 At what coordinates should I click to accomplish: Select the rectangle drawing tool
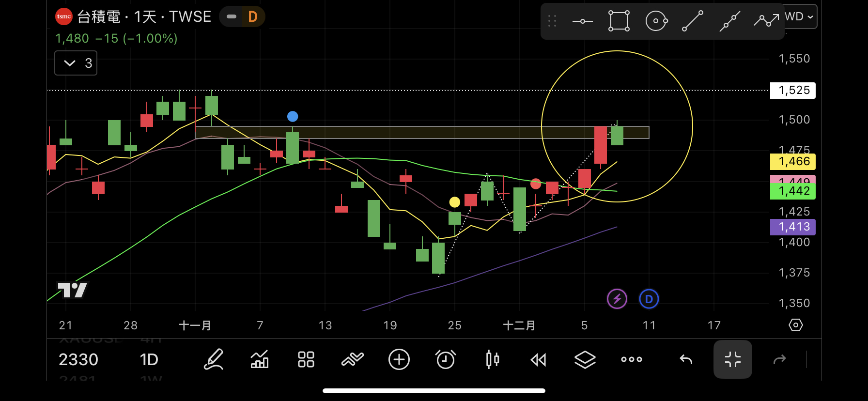[x=619, y=21]
